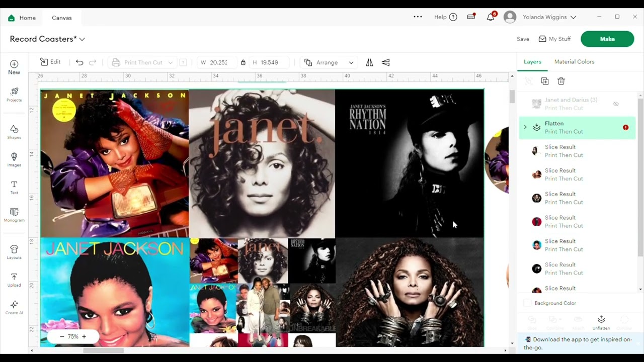Click the canvas vertical scrollbar thumb
This screenshot has height=362, width=644.
512,97
